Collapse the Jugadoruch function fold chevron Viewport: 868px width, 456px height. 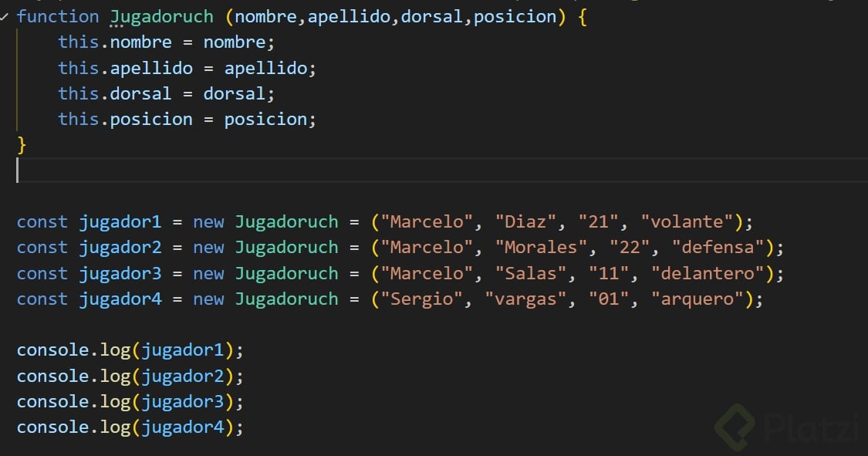5,17
